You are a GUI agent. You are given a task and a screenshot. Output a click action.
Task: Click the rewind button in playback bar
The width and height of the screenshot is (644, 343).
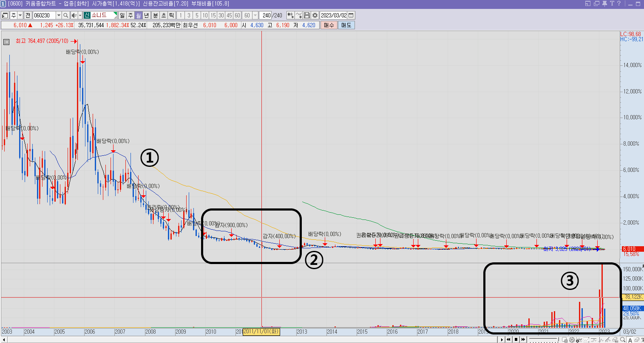pos(508,340)
